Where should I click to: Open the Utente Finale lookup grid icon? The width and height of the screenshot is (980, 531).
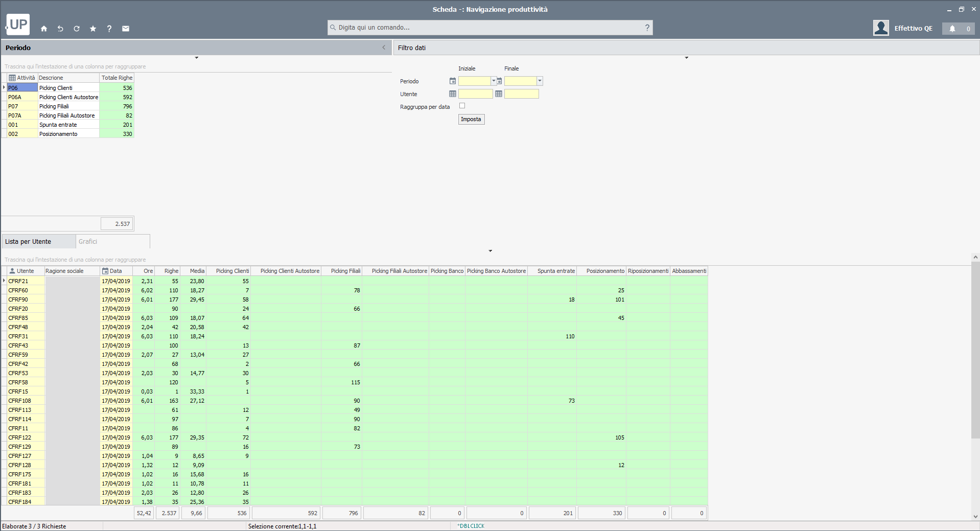click(x=499, y=94)
